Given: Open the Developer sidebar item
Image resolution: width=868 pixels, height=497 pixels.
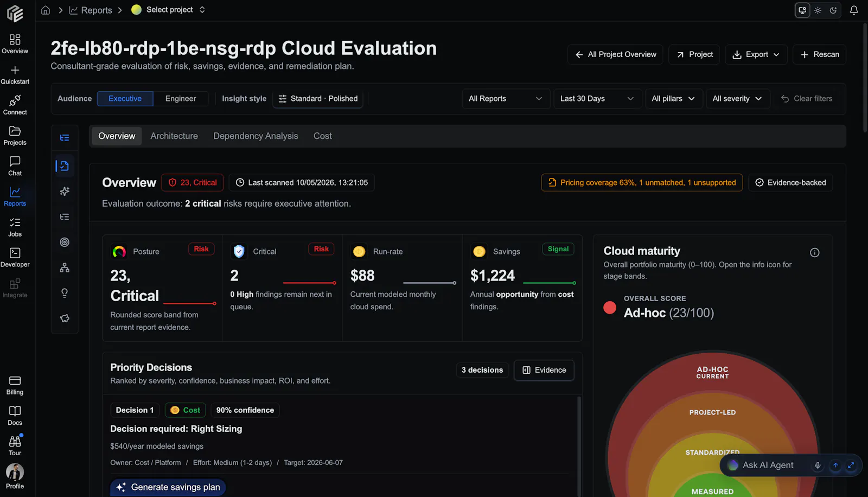Looking at the screenshot, I should click(x=15, y=258).
